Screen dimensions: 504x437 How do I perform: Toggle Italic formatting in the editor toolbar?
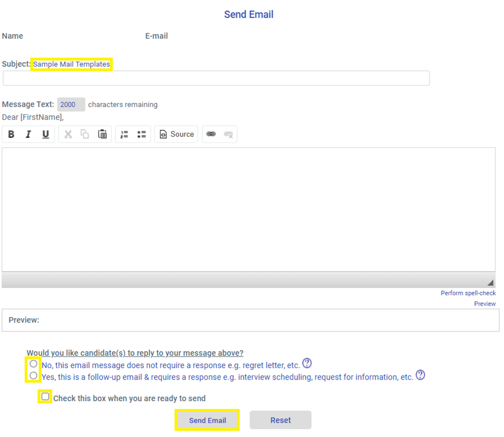point(28,134)
